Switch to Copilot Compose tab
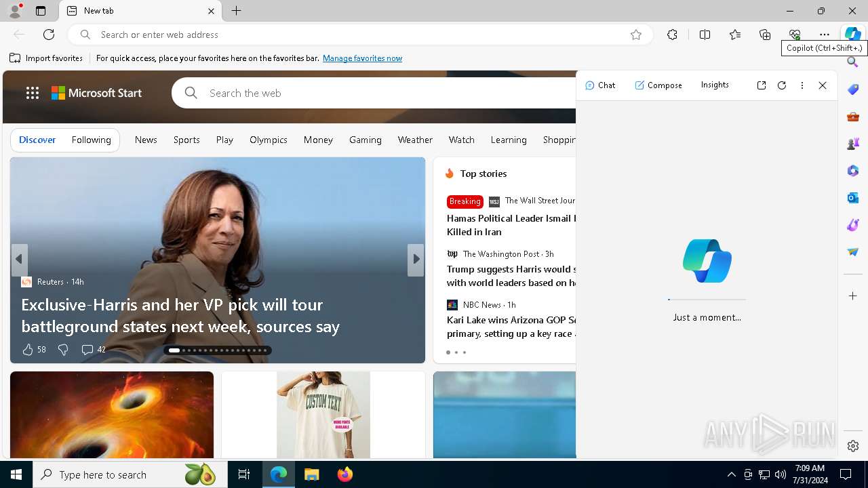868x488 pixels. tap(658, 85)
